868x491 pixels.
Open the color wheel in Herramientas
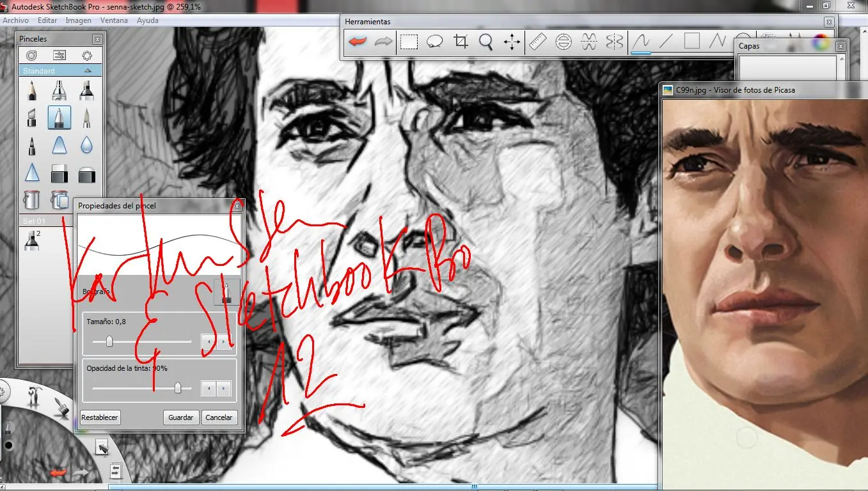tap(820, 42)
